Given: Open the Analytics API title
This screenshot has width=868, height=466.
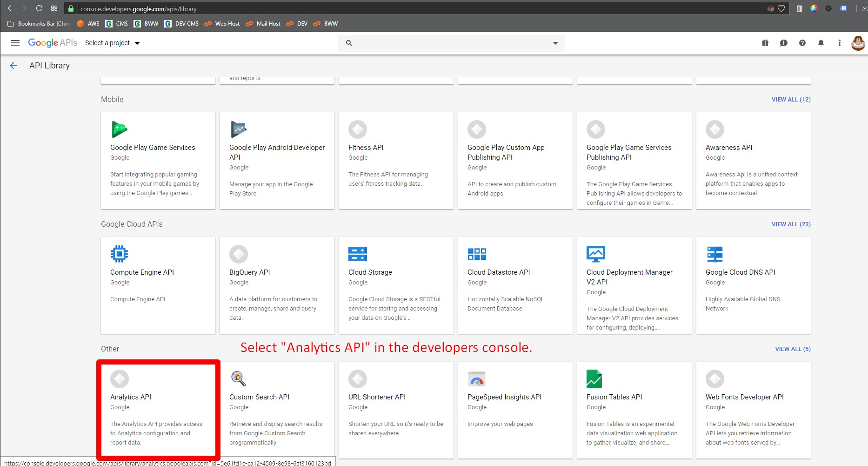Looking at the screenshot, I should click(131, 397).
